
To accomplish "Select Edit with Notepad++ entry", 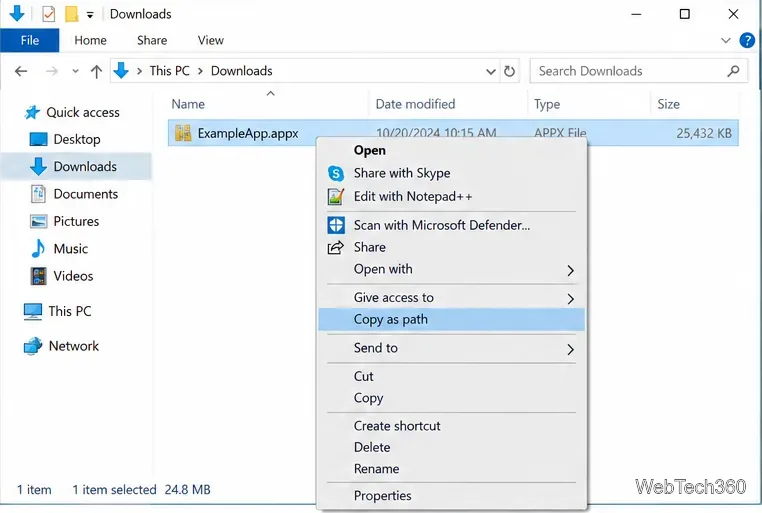I will coord(451,197).
